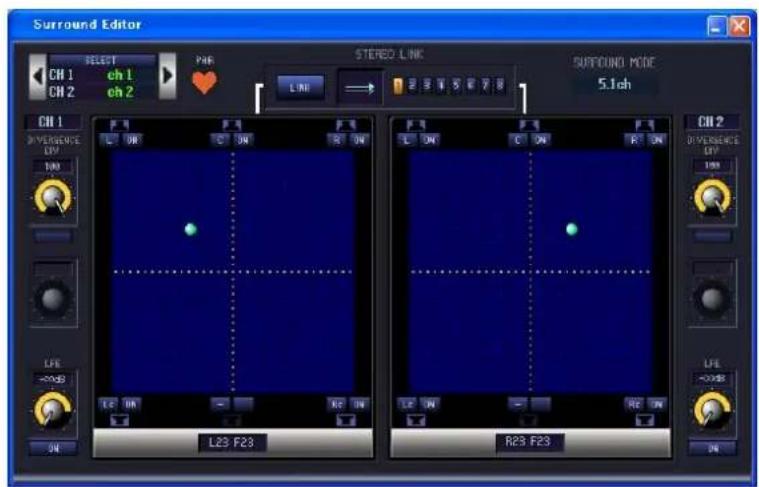Click the CH 2 left surround speaker icon
Screen dimensions: 759x487
416,419
